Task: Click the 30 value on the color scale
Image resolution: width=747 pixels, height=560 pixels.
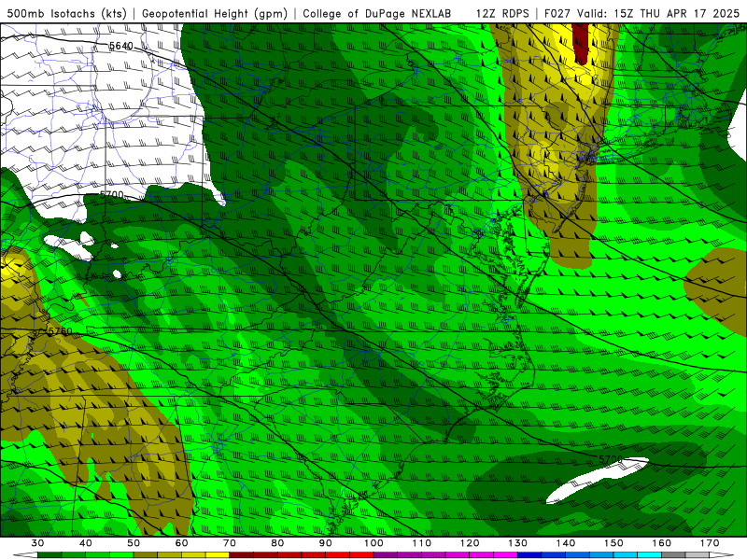Action: 37,543
